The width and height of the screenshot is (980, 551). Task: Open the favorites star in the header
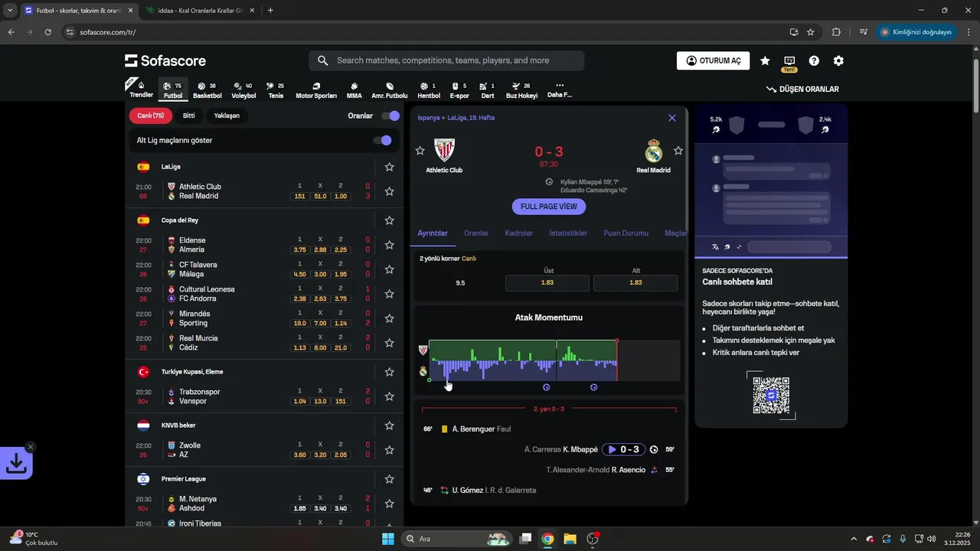point(765,60)
